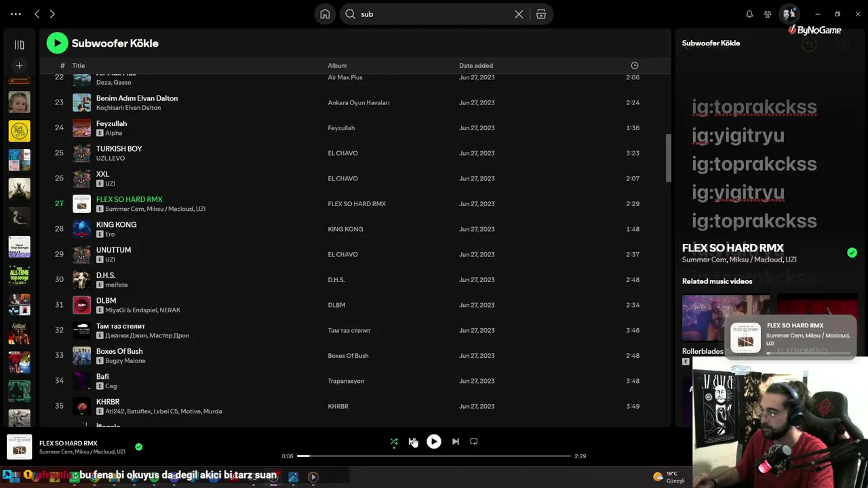868x488 pixels.
Task: Go forward with the right arrow
Action: point(52,14)
